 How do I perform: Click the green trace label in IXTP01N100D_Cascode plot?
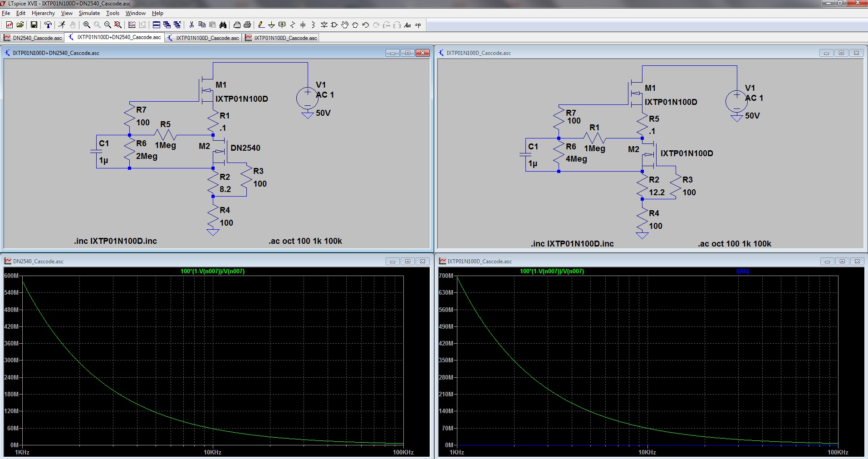point(552,271)
